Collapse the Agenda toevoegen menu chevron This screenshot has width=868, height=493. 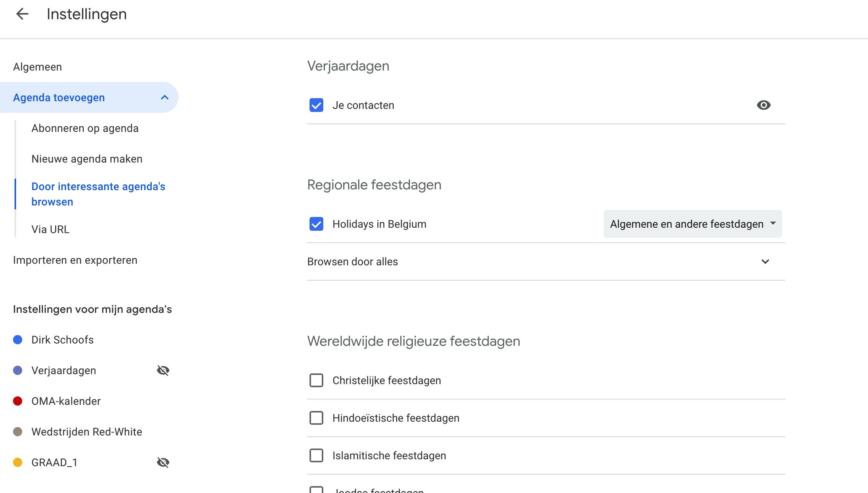coord(165,97)
